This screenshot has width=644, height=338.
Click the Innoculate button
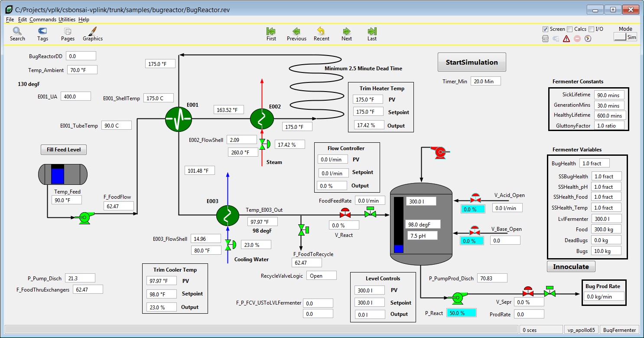(571, 266)
